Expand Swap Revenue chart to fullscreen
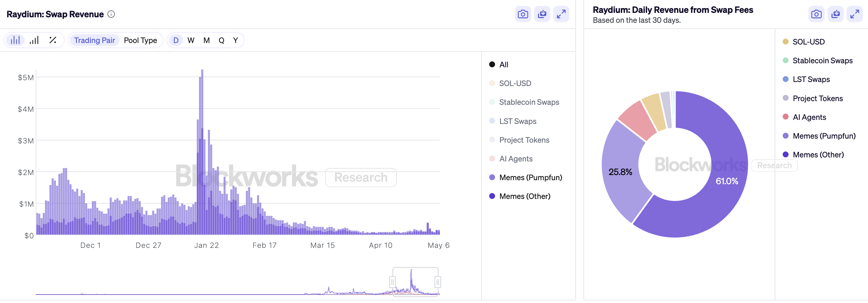 pos(561,14)
